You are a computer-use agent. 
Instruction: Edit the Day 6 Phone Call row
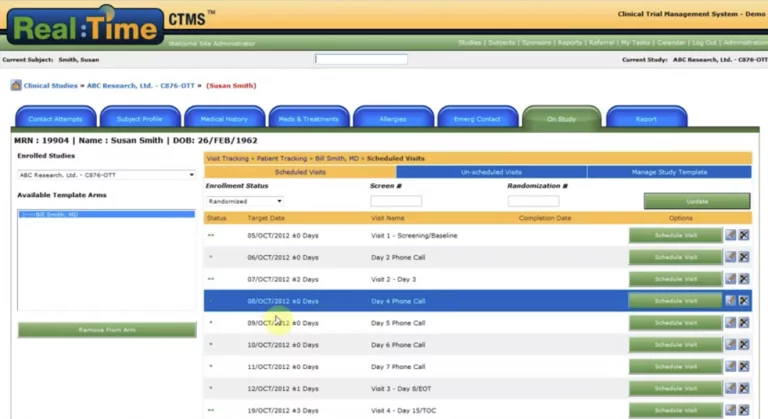pyautogui.click(x=730, y=345)
